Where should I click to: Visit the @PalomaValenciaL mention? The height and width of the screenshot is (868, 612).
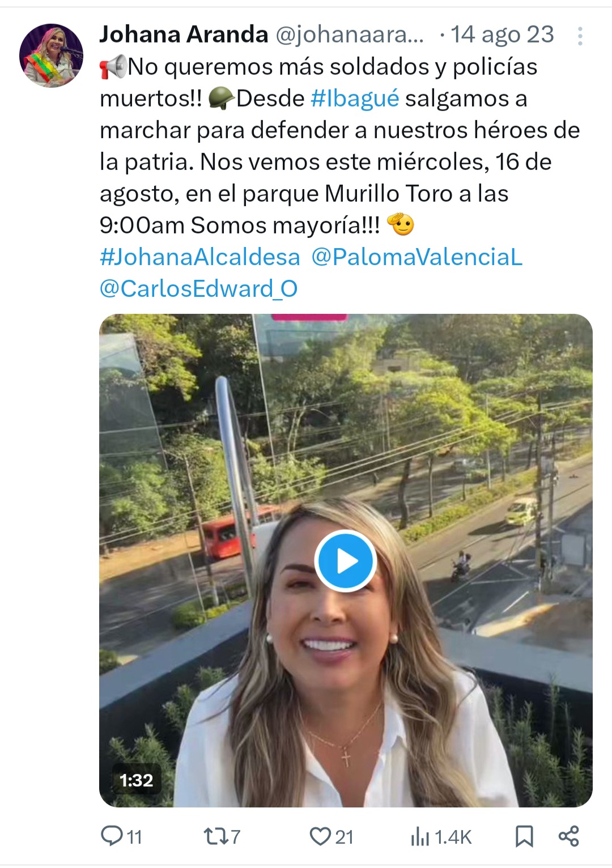[x=416, y=257]
